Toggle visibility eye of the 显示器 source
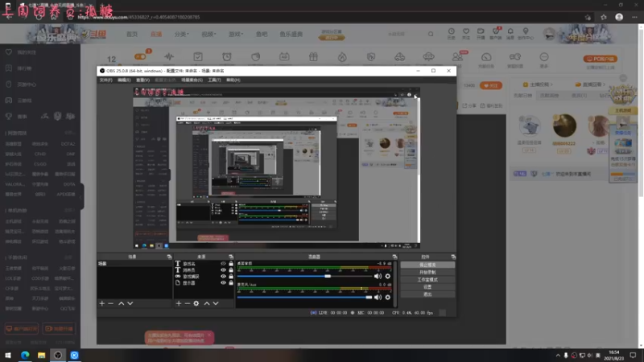The width and height of the screenshot is (644, 362). pyautogui.click(x=223, y=283)
